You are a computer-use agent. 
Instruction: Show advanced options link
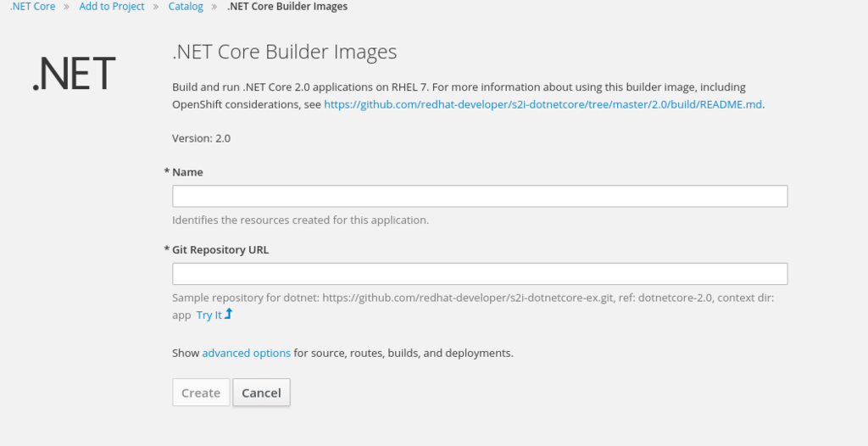(x=247, y=353)
